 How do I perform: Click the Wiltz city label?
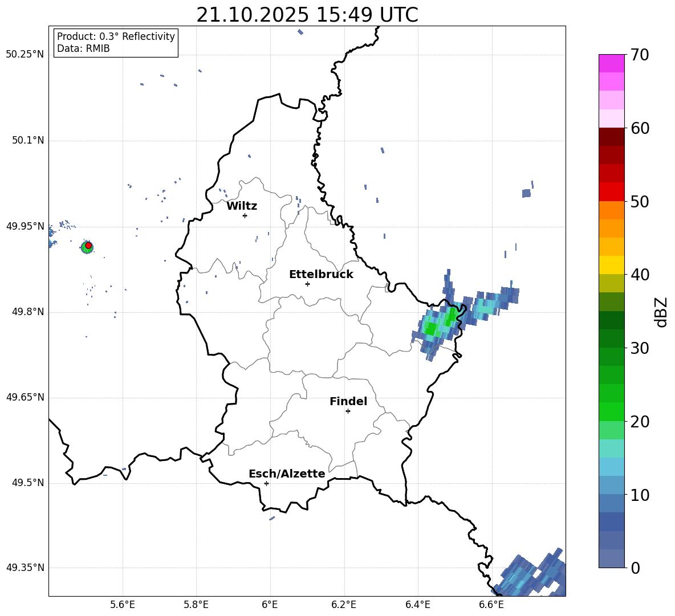[x=242, y=206]
